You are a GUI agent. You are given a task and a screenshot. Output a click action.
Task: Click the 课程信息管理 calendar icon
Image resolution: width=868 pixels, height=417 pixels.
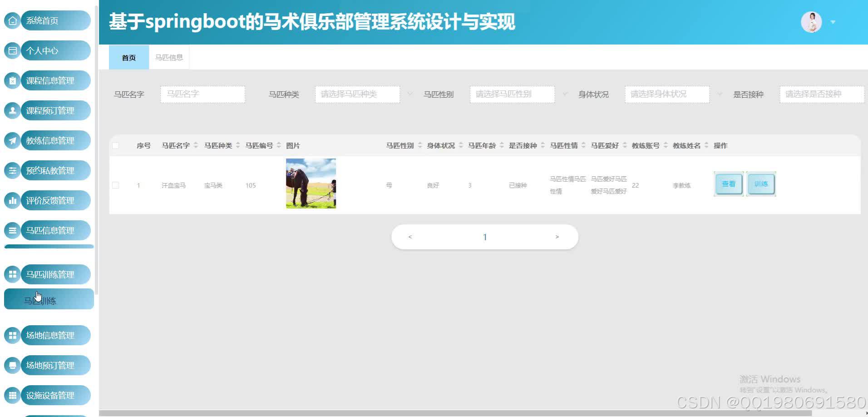(12, 80)
